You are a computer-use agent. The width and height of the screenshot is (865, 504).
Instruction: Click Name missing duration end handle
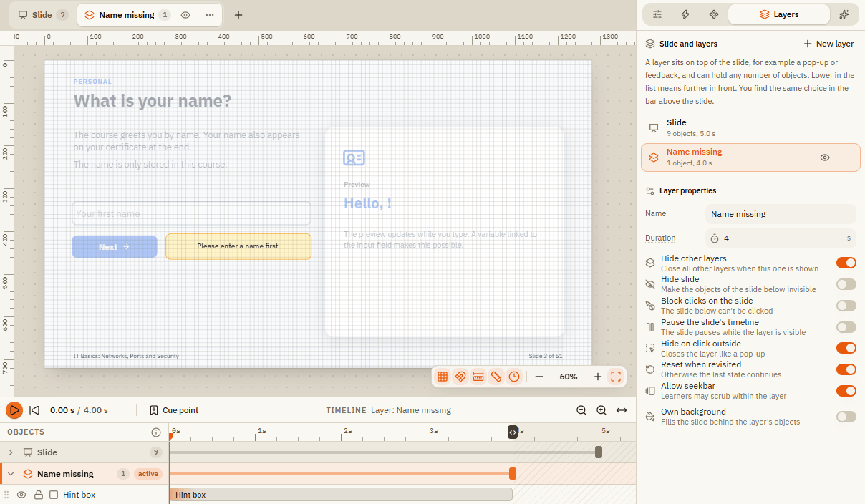[x=513, y=473]
